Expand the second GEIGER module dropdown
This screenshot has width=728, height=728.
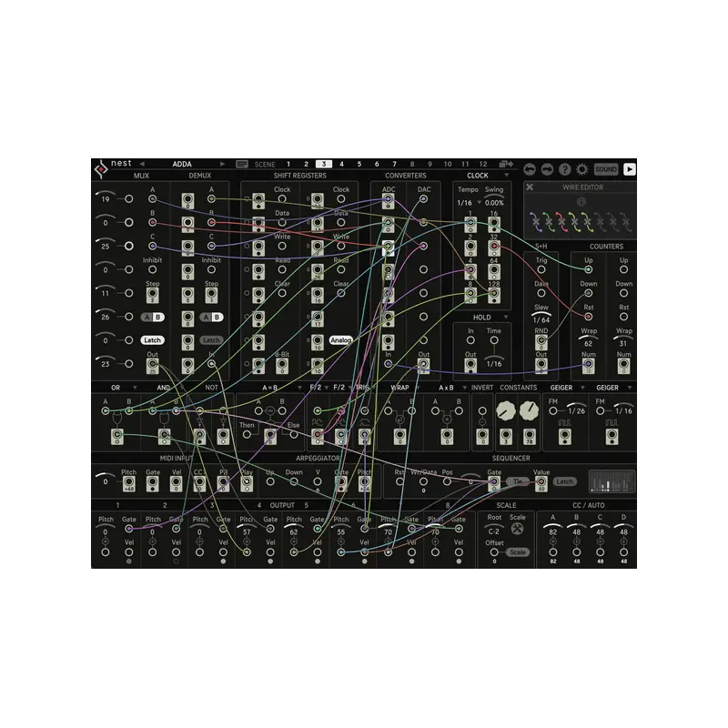(630, 388)
